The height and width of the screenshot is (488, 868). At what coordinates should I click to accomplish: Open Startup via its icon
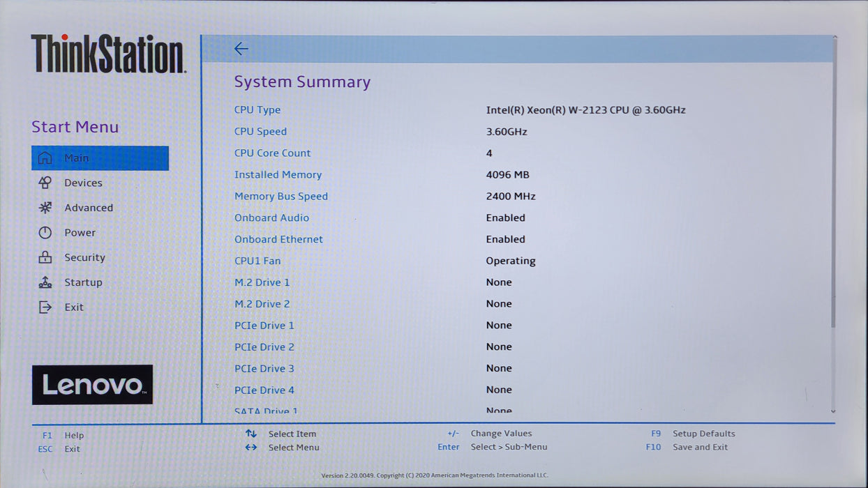[45, 282]
